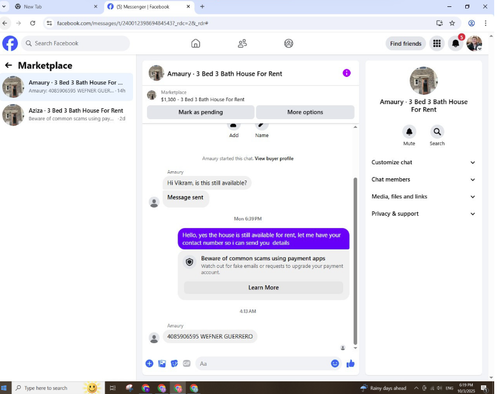Expand Privacy & support section

[x=423, y=214]
